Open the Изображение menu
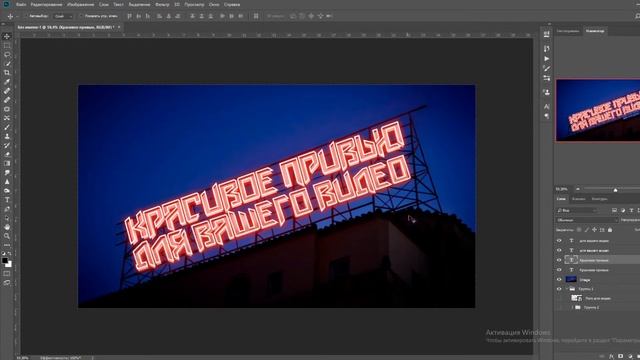This screenshot has width=640, height=360. tap(80, 4)
